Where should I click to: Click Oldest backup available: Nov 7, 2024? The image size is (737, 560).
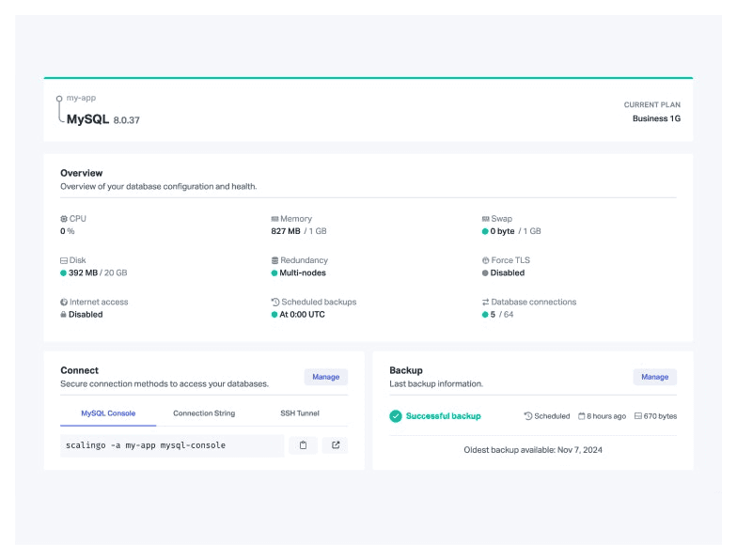click(x=533, y=450)
